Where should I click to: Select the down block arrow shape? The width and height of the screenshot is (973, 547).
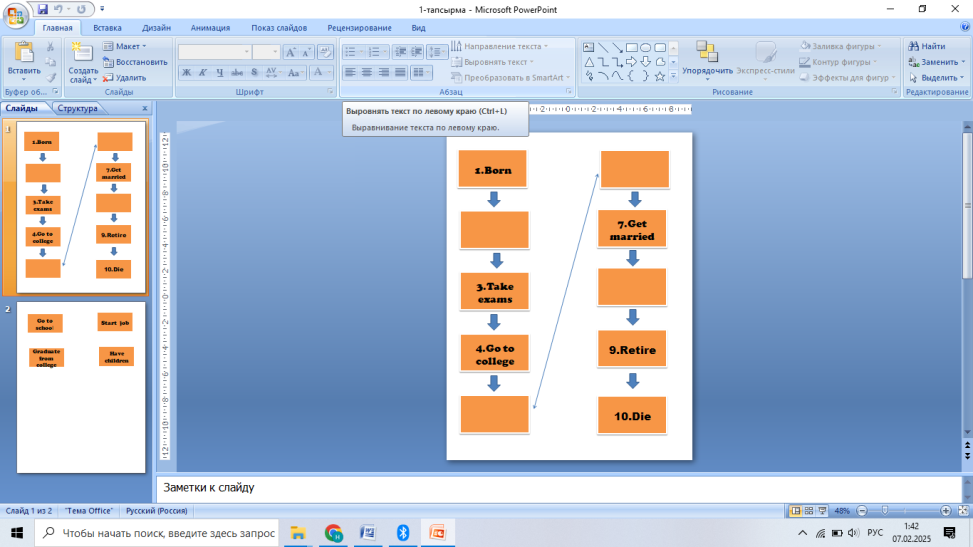pyautogui.click(x=646, y=61)
